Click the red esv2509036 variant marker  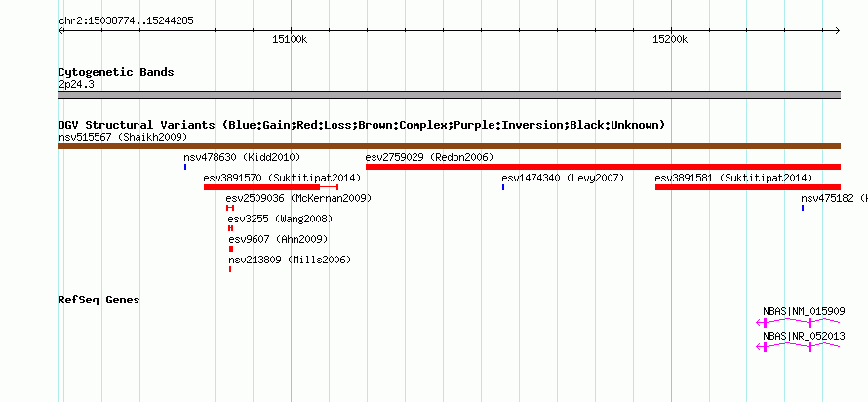(x=230, y=208)
